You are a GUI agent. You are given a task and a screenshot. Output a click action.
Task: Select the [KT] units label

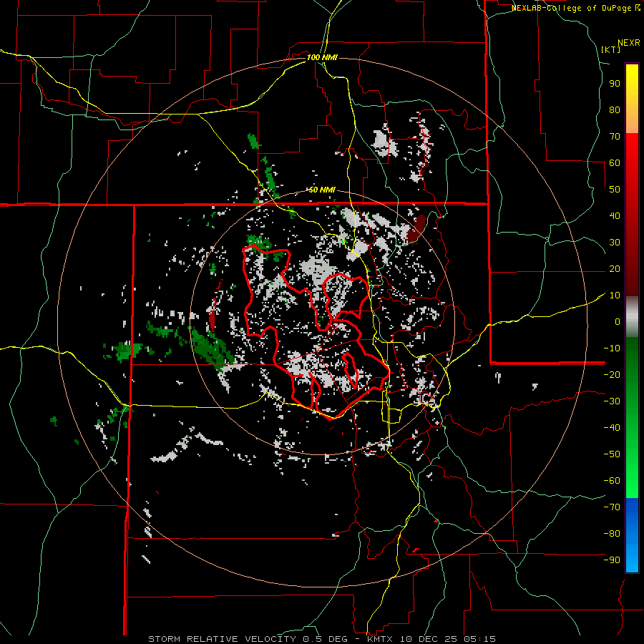click(x=611, y=49)
